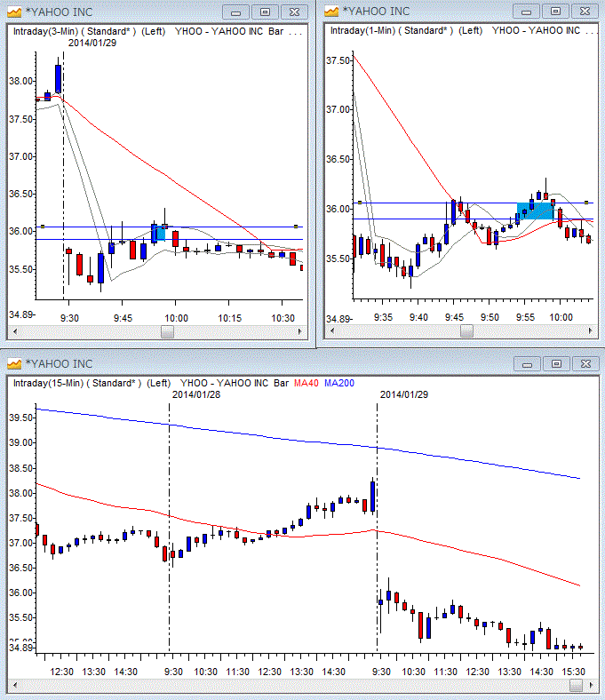This screenshot has width=605, height=700.
Task: Click scrollbar thumb in 1-Min chart
Action: pos(466,330)
